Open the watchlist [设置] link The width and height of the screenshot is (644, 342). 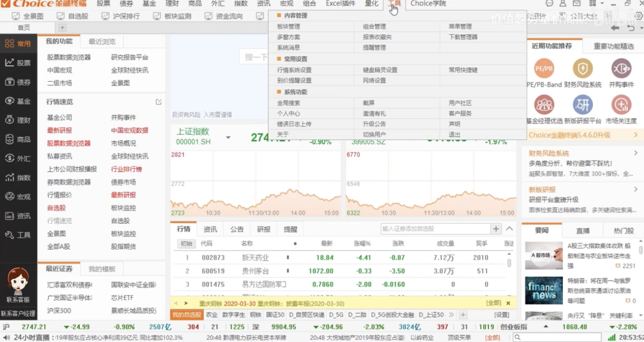coord(501,315)
